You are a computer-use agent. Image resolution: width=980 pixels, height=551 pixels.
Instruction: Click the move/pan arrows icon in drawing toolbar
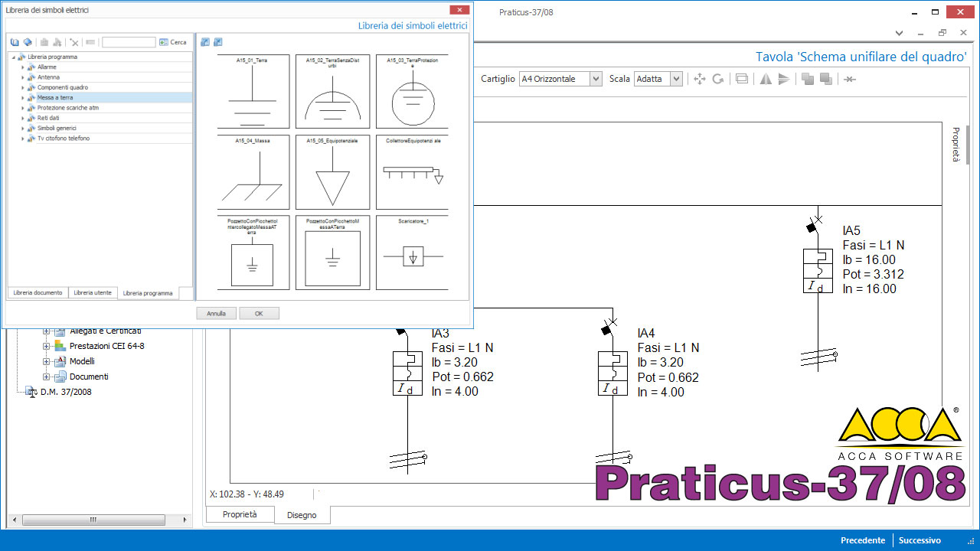pos(699,79)
